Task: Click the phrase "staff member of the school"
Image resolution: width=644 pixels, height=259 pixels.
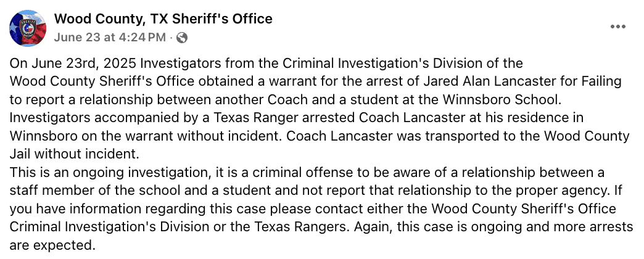Action: pos(93,191)
